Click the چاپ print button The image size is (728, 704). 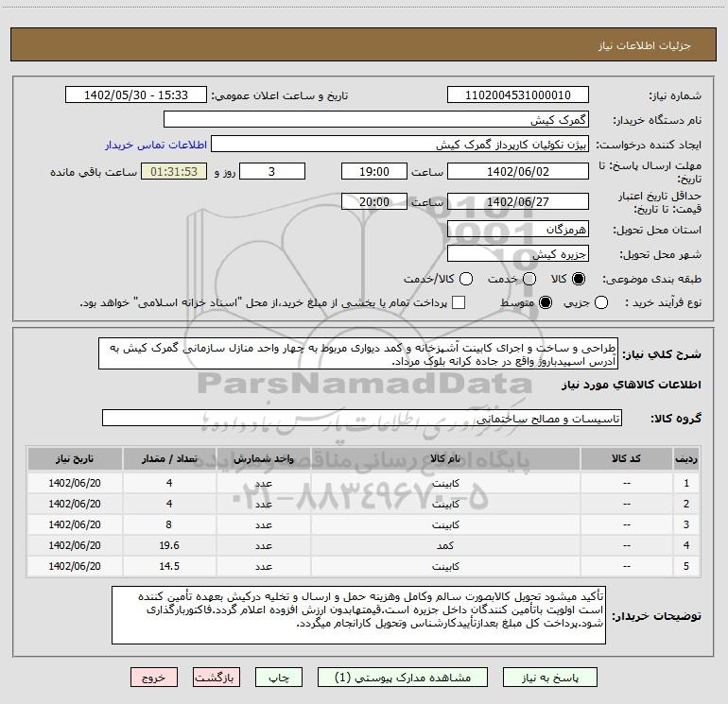(279, 678)
